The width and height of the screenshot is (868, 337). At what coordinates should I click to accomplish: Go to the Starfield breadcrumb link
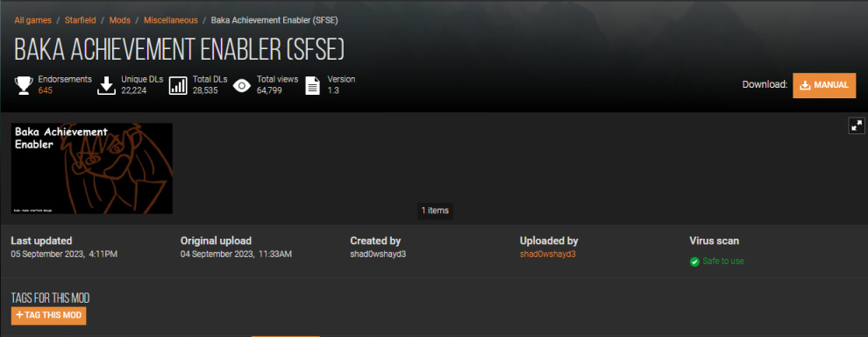coord(81,20)
